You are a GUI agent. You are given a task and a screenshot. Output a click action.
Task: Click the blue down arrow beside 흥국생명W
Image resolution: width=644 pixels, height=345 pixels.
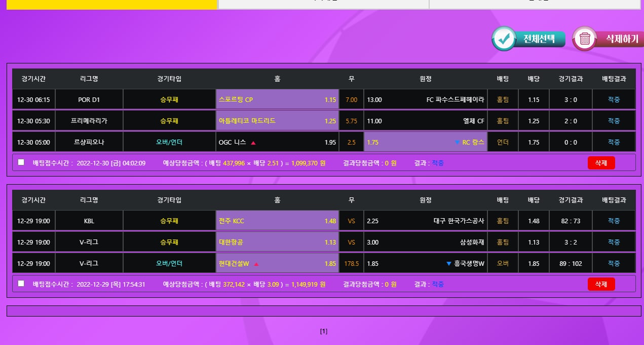pyautogui.click(x=448, y=264)
